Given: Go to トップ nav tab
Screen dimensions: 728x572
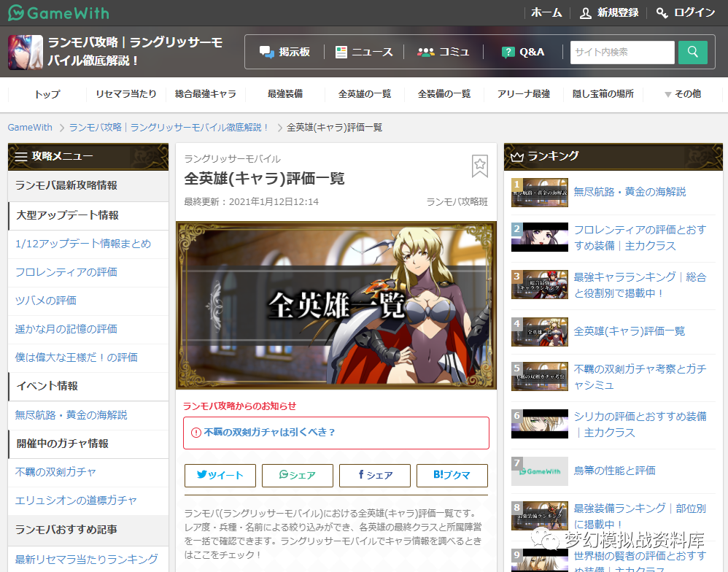Looking at the screenshot, I should [47, 94].
